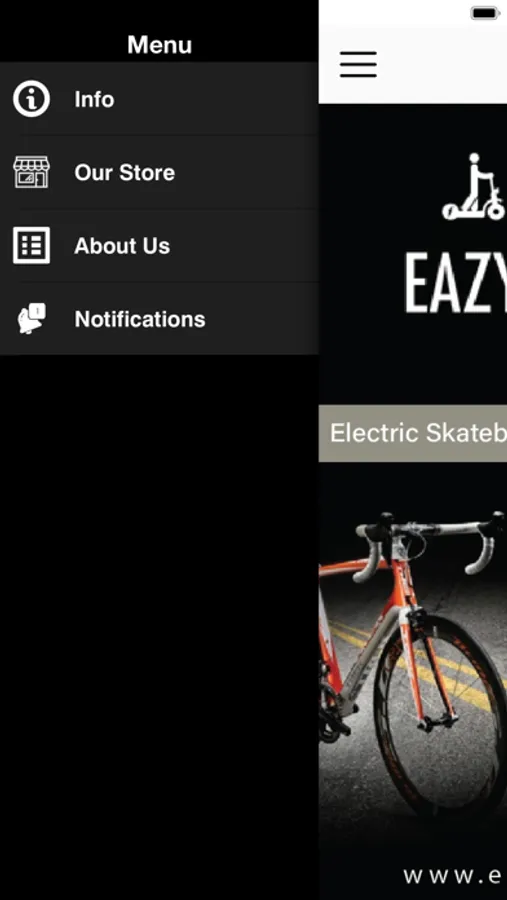Image resolution: width=507 pixels, height=900 pixels.
Task: Click the storefront icon for Our Store
Action: 32,172
